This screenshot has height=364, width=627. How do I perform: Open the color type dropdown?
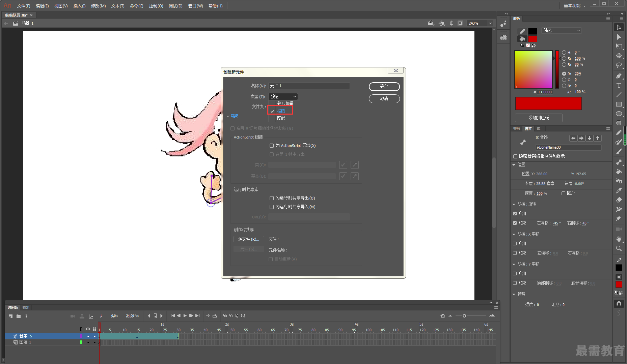coord(562,31)
